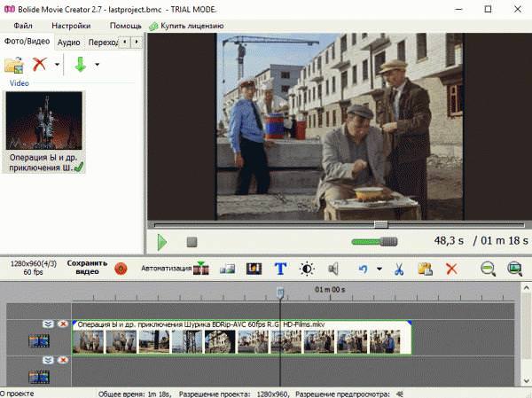Add text with the blue T icon
This screenshot has height=398, width=532.
click(x=280, y=269)
